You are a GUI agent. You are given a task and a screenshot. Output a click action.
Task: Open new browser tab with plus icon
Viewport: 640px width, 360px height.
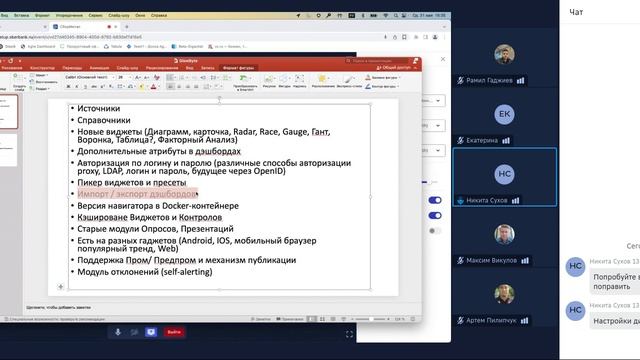pos(127,27)
